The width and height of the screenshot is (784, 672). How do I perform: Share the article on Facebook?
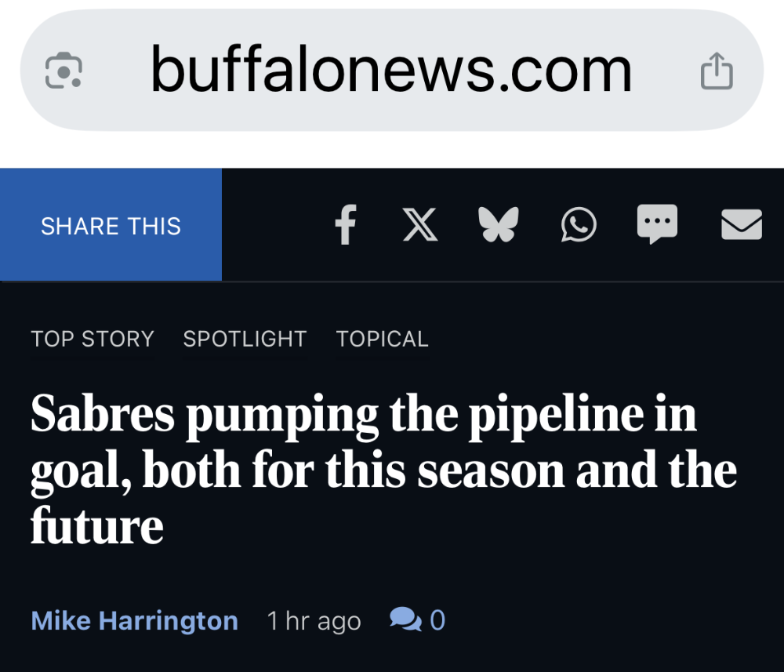[346, 224]
